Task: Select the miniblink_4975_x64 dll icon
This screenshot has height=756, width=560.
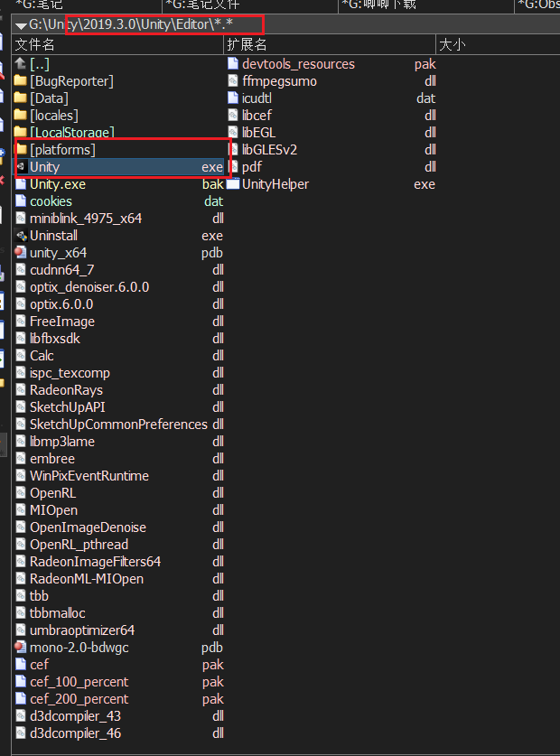Action: (x=21, y=219)
